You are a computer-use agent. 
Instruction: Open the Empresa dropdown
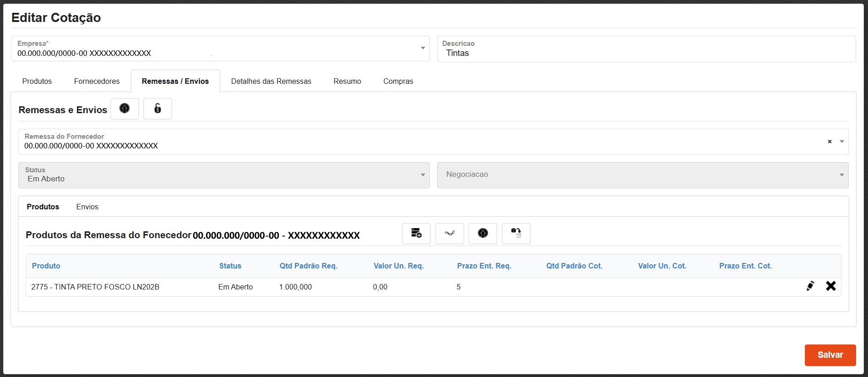(423, 48)
